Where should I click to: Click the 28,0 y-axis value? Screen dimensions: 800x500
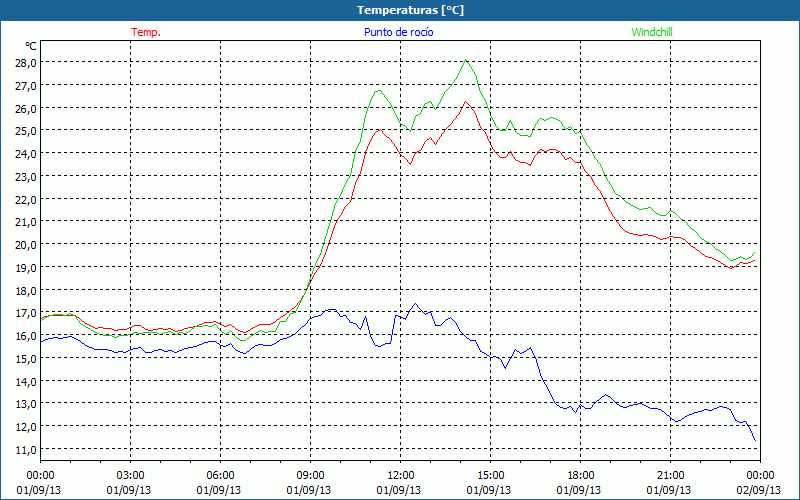(x=26, y=63)
